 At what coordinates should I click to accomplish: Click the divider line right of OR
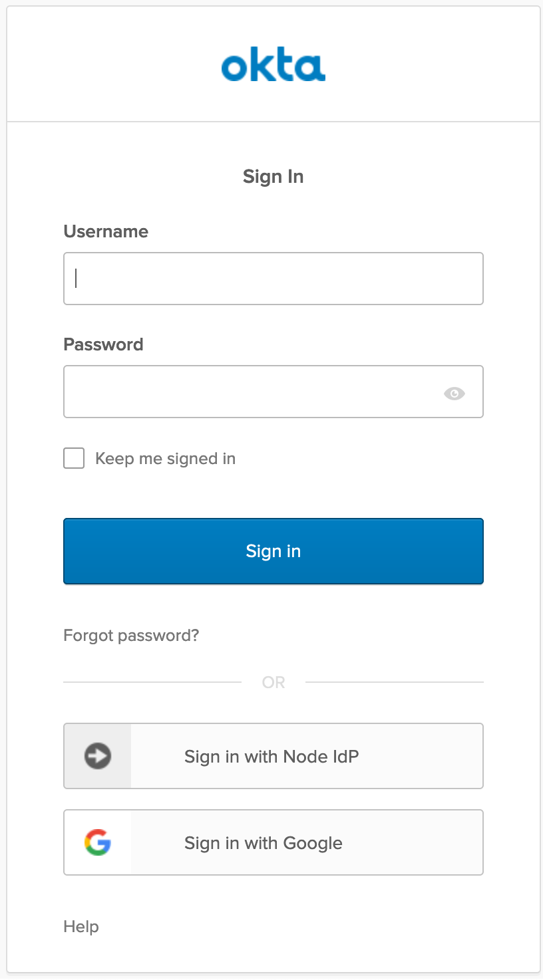click(x=394, y=682)
